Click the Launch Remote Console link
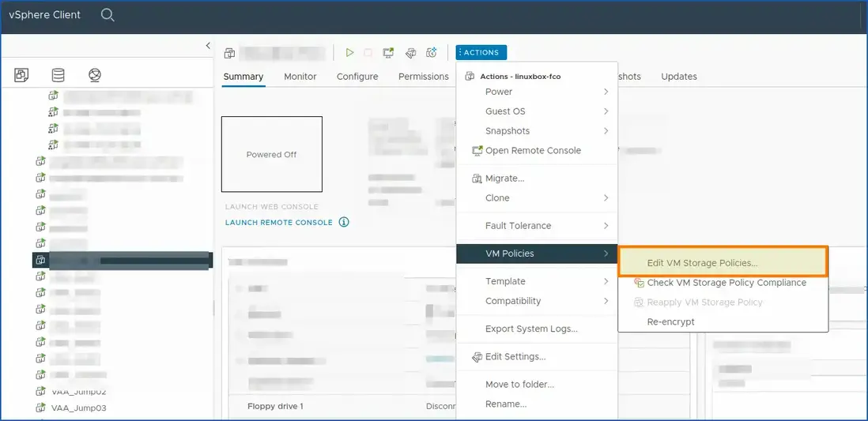This screenshot has height=421, width=868. (x=278, y=223)
